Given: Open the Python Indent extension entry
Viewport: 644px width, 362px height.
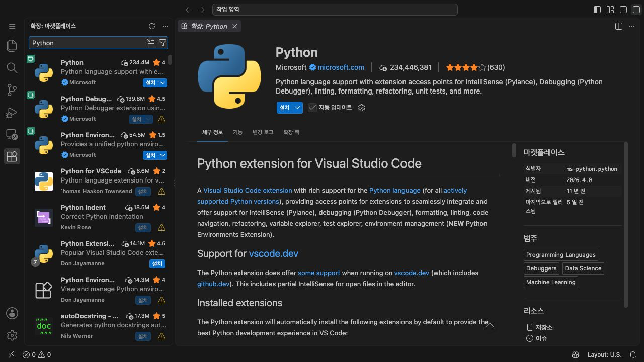Looking at the screenshot, I should tap(99, 217).
